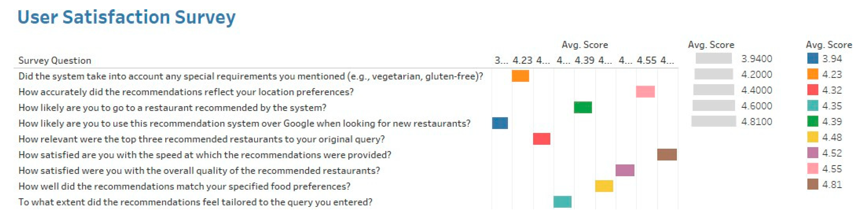Click the Survey Question column header
Screen dimensions: 868x222
point(55,60)
